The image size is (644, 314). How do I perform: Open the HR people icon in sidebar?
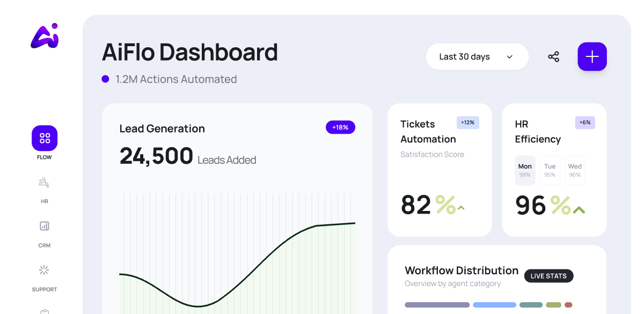click(x=44, y=182)
